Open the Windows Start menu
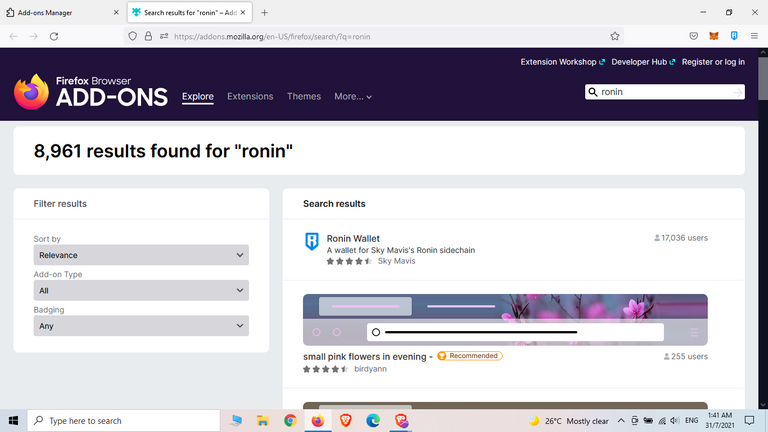Image resolution: width=768 pixels, height=432 pixels. pyautogui.click(x=13, y=421)
